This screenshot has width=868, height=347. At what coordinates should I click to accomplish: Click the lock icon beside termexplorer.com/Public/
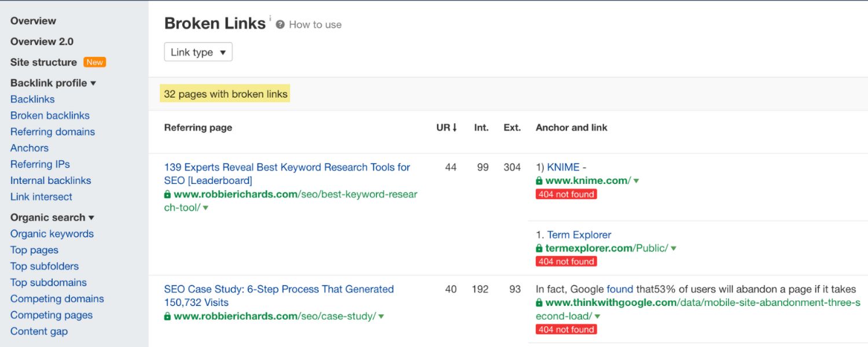tap(539, 248)
